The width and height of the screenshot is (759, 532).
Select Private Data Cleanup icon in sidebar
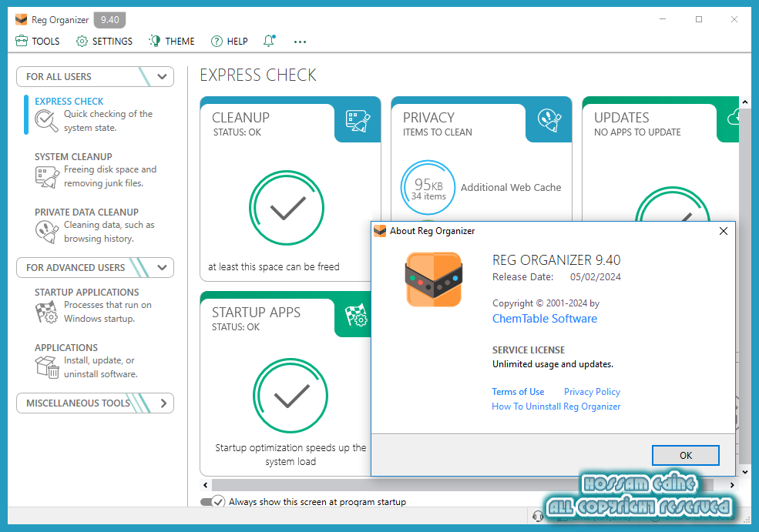click(46, 232)
